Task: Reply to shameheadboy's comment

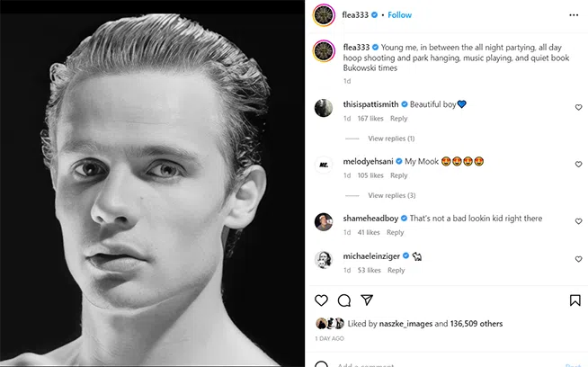Action: point(395,233)
